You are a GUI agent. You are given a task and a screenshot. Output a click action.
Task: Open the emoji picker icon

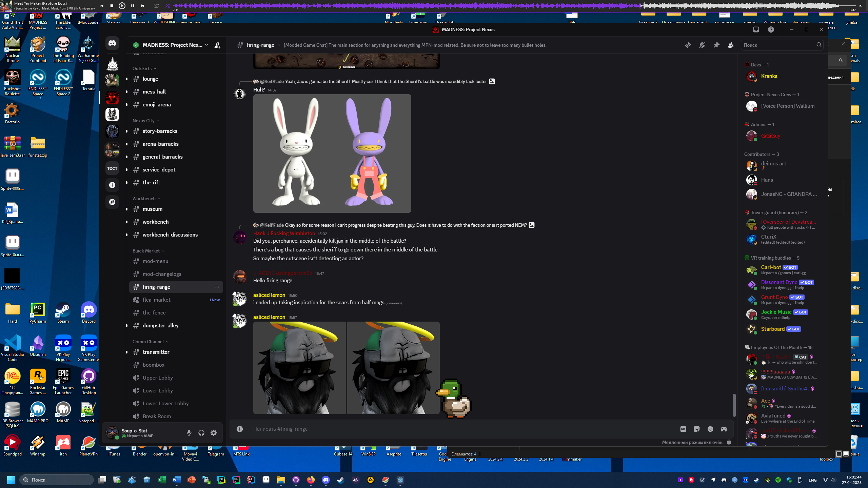click(710, 429)
